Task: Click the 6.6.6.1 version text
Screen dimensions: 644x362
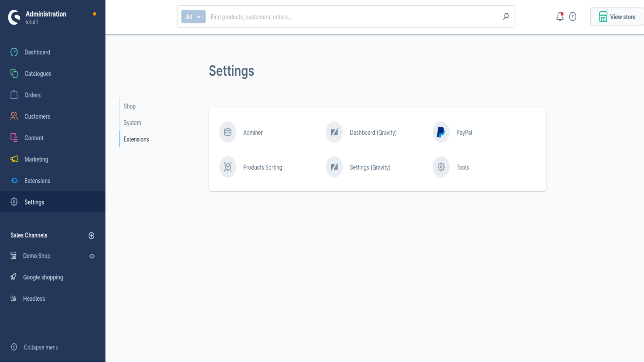Action: tap(32, 22)
